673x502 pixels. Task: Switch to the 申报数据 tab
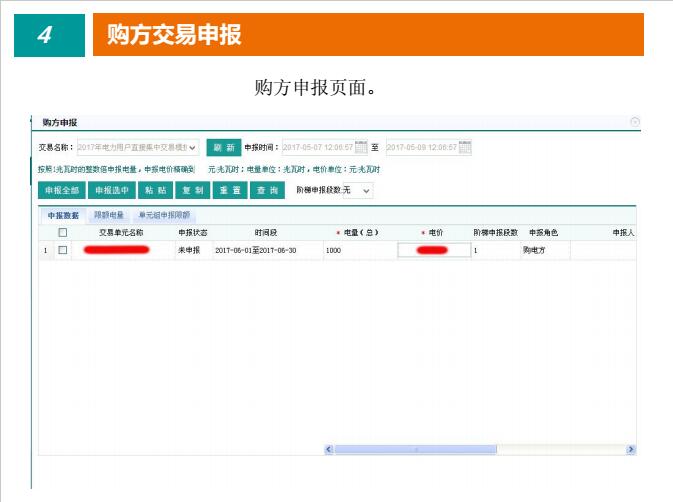[63, 215]
